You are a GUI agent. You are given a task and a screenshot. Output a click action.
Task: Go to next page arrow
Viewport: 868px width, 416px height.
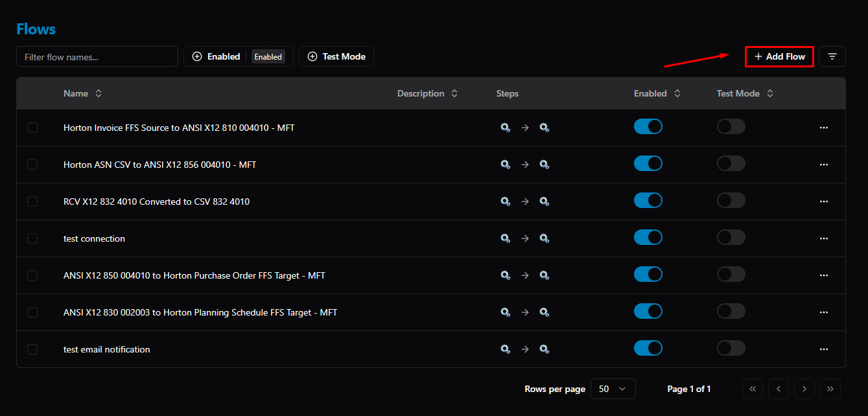[x=804, y=389]
